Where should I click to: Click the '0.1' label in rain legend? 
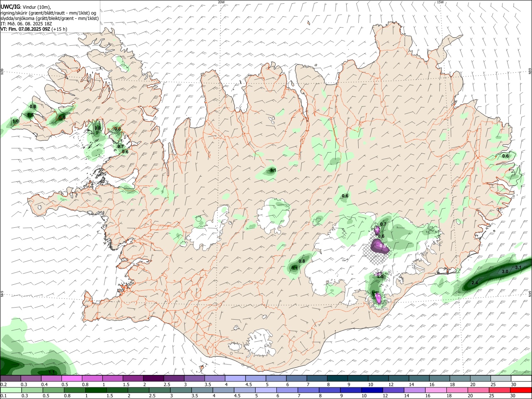pyautogui.click(x=3, y=396)
